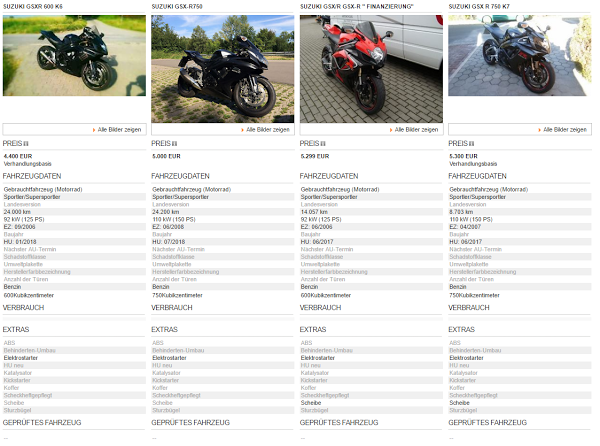Viewport: 600px width, 446px height.
Task: Show all images of the GSXR 600 K6
Action: [117, 130]
